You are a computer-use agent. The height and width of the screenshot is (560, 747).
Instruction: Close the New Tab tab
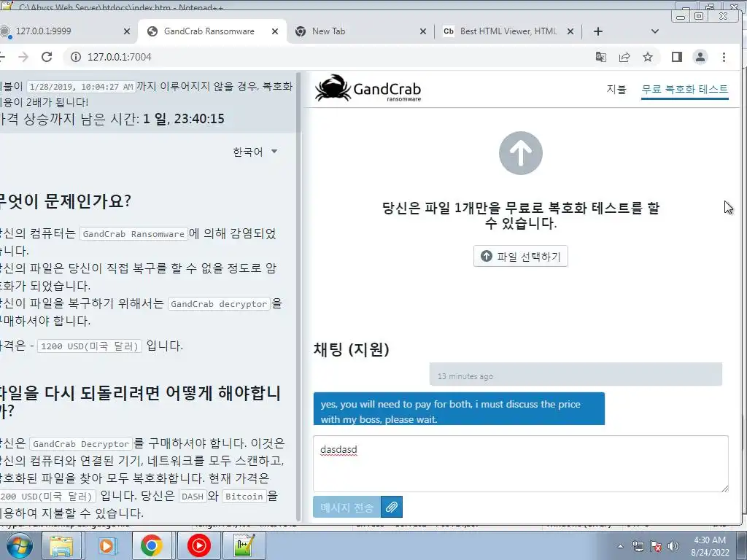click(422, 31)
